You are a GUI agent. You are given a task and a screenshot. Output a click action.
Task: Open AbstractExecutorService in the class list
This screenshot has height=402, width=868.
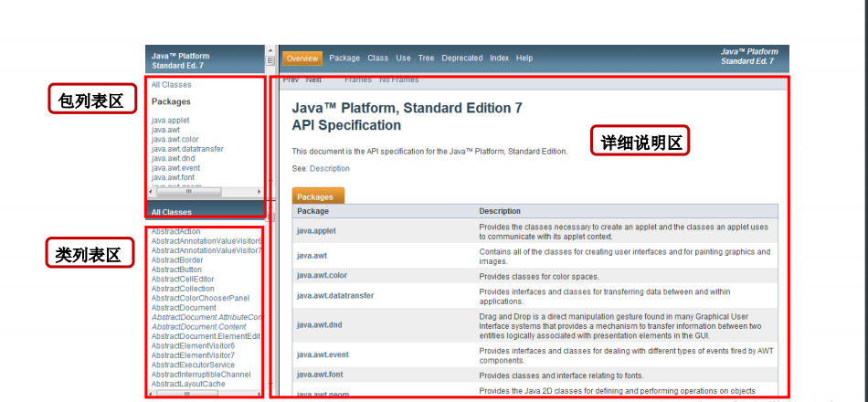pyautogui.click(x=193, y=365)
